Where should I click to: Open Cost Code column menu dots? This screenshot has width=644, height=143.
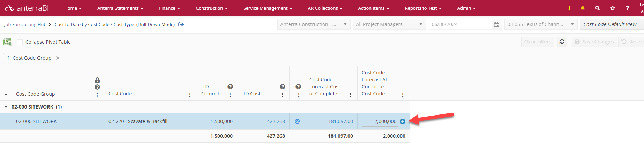click(x=190, y=95)
